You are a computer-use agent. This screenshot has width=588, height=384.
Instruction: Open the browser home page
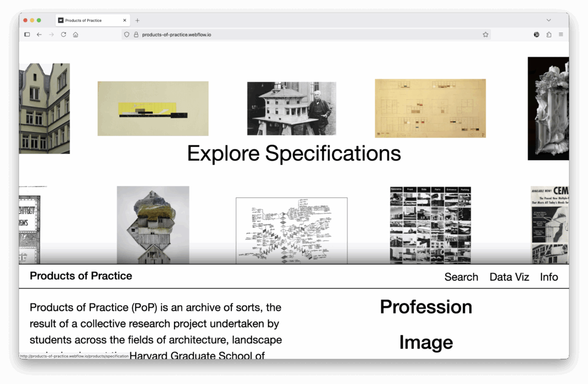(75, 34)
